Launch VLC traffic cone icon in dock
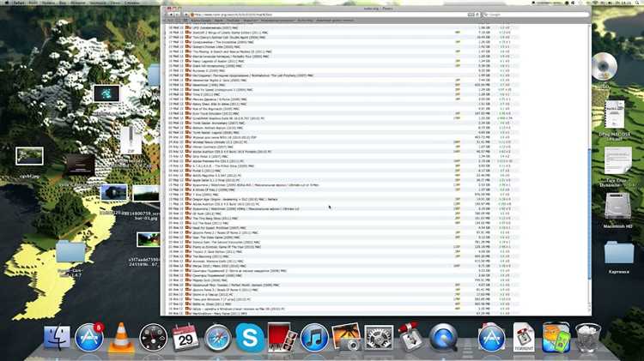Image resolution: width=644 pixels, height=361 pixels. pos(121,338)
